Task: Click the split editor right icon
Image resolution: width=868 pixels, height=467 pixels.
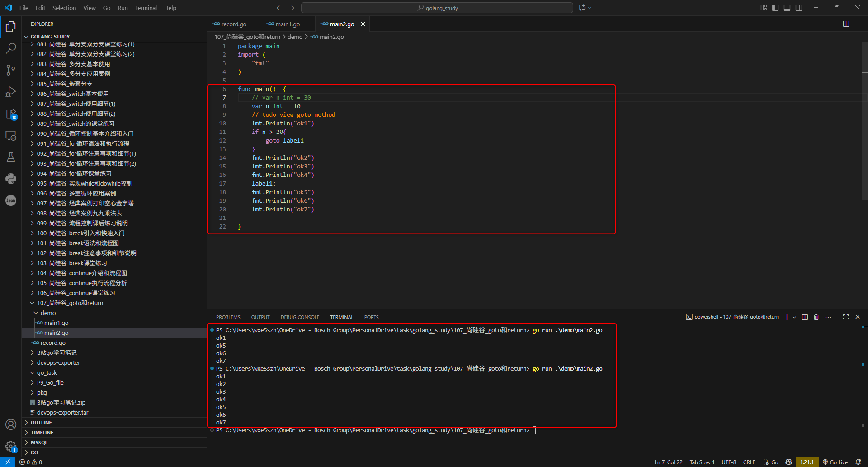Action: pyautogui.click(x=846, y=24)
